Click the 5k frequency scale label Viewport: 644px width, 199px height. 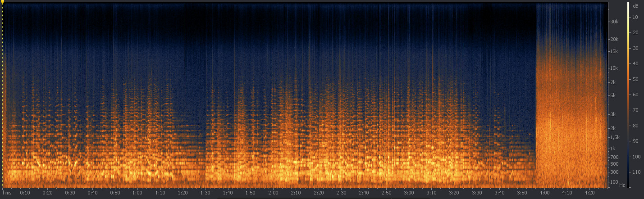pos(612,95)
